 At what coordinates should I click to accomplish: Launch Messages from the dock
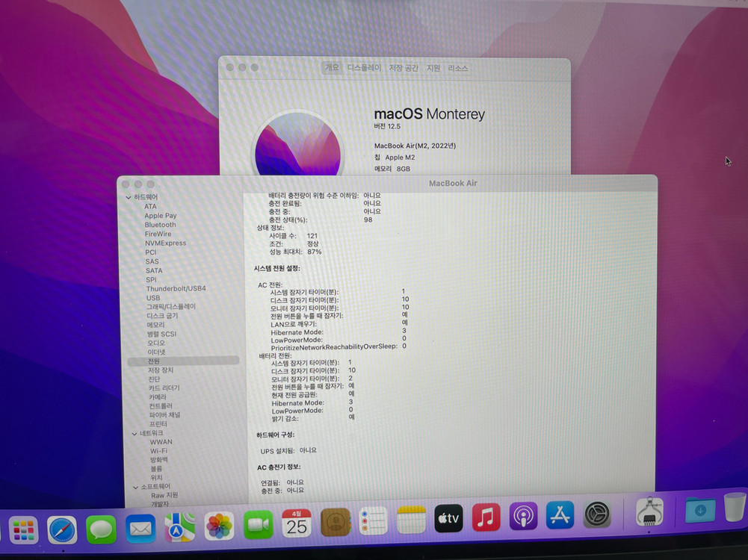click(101, 529)
